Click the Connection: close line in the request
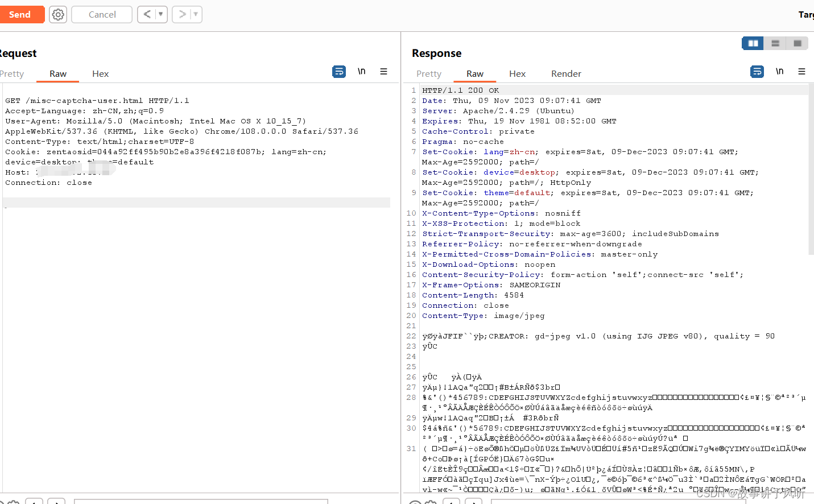This screenshot has width=814, height=504. (x=48, y=183)
